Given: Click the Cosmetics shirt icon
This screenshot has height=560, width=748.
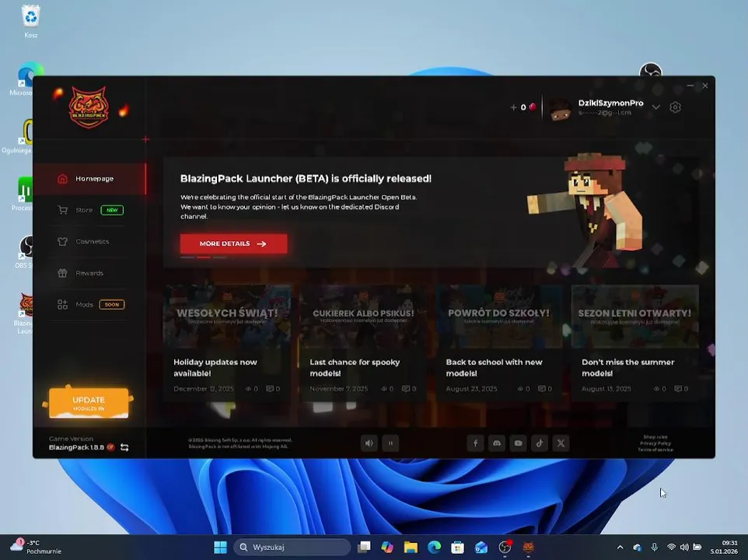Looking at the screenshot, I should pos(62,242).
